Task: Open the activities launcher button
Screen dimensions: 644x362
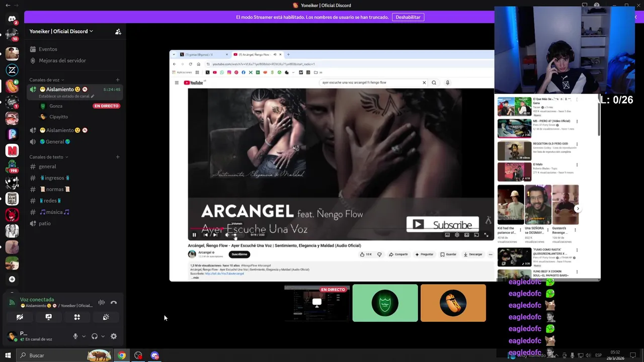Action: click(x=77, y=317)
